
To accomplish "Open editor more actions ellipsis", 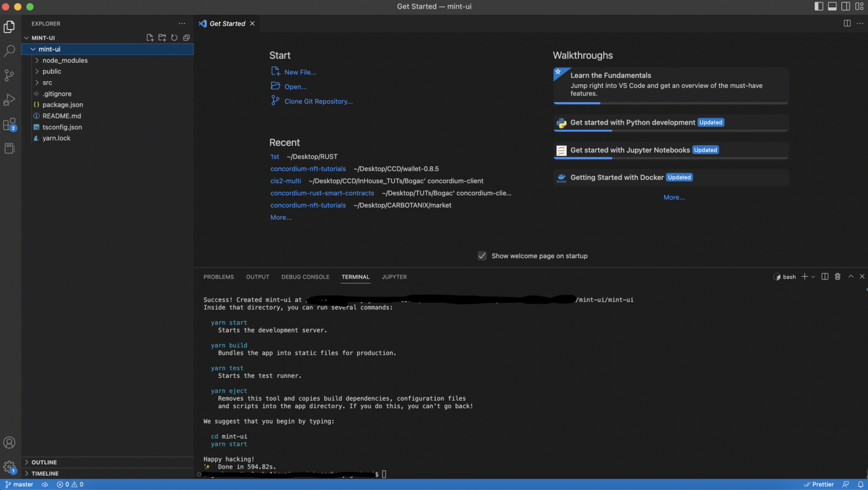I will point(859,24).
